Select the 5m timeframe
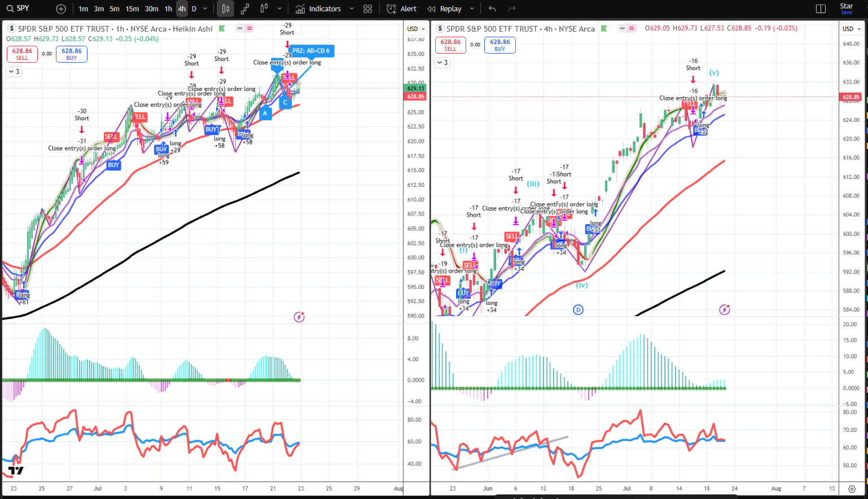This screenshot has height=499, width=868. [115, 9]
